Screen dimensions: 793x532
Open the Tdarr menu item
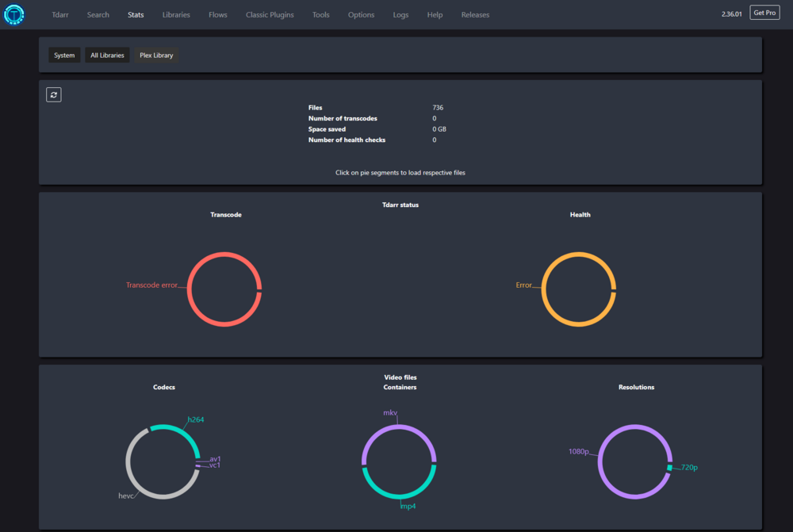click(x=60, y=14)
